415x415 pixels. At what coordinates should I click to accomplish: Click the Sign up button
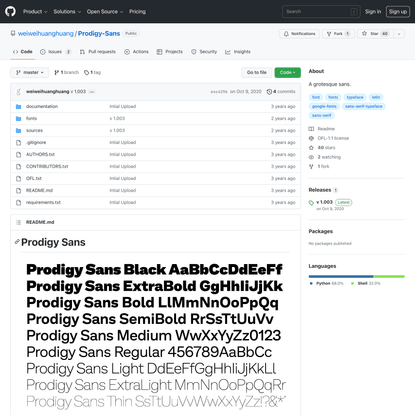click(398, 11)
